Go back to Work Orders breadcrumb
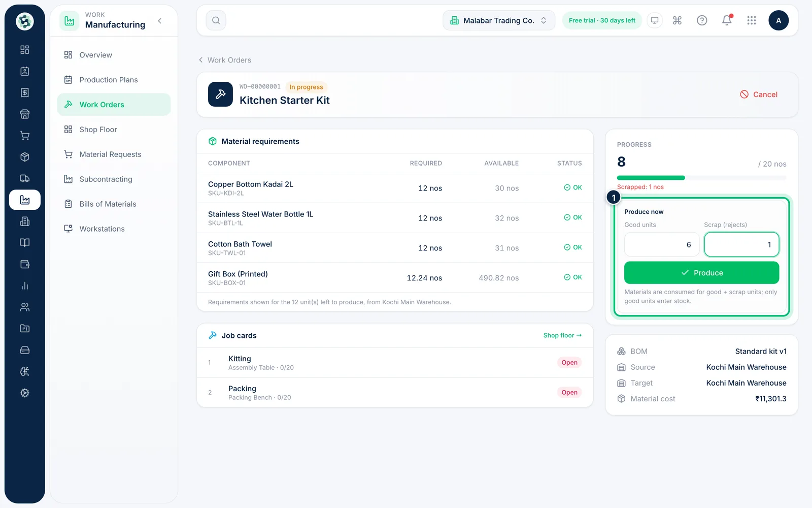This screenshot has width=812, height=508. tap(225, 60)
